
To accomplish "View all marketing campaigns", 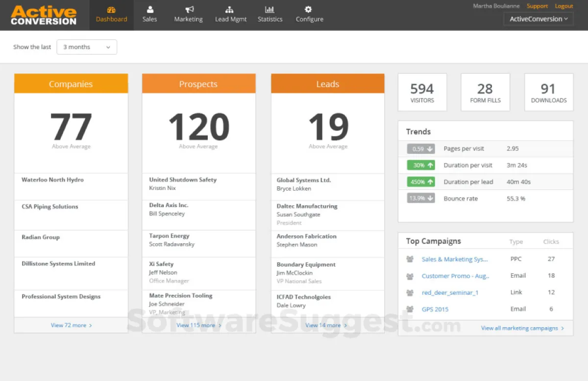I will (x=522, y=328).
